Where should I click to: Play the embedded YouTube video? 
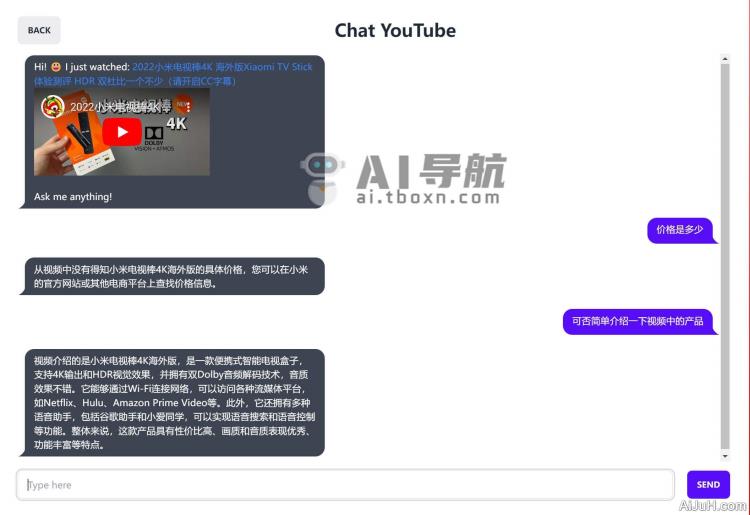[121, 132]
